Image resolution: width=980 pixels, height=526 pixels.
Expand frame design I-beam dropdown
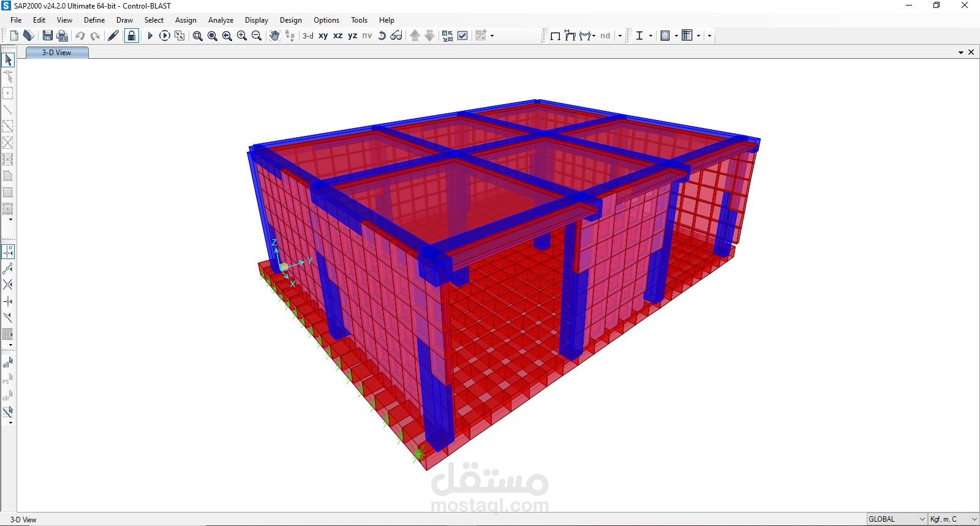pyautogui.click(x=650, y=36)
